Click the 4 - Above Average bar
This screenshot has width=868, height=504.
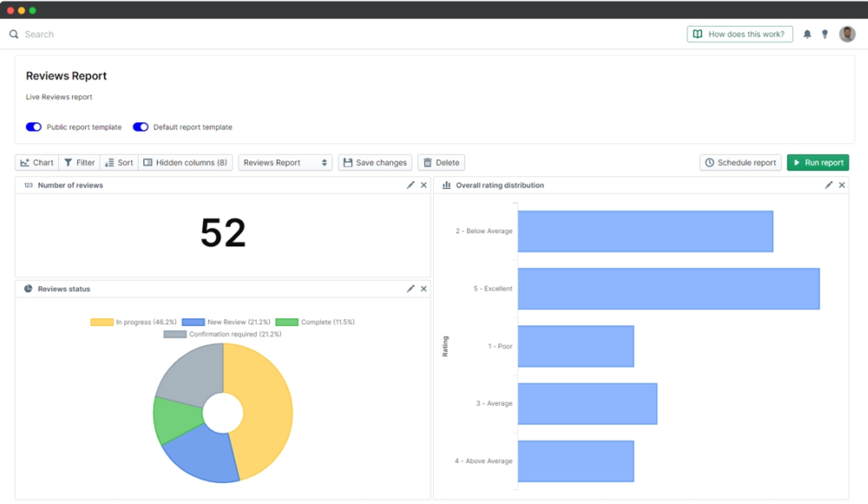(575, 461)
